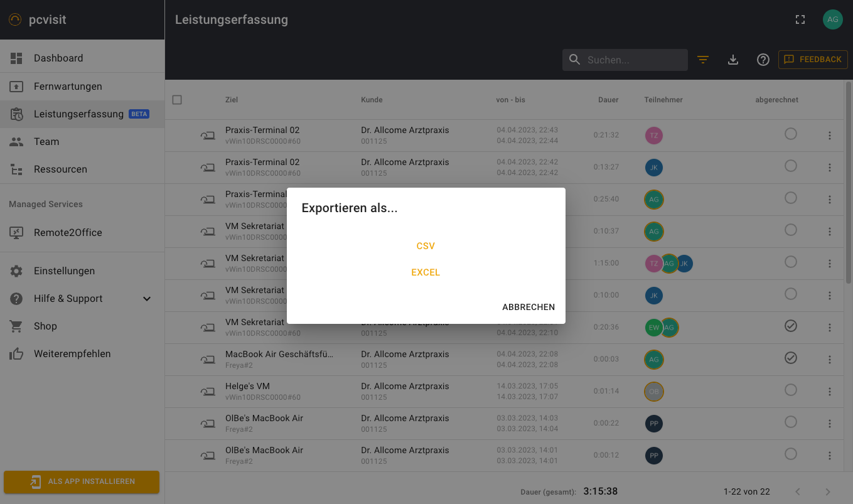
Task: Open three-dot menu for Helge's VM row
Action: tap(830, 392)
